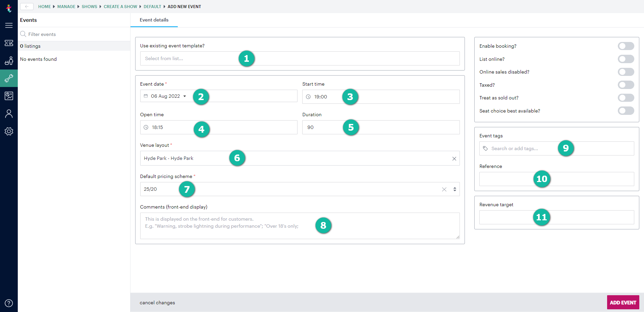
Task: Click the clock icon in Start time
Action: click(308, 97)
